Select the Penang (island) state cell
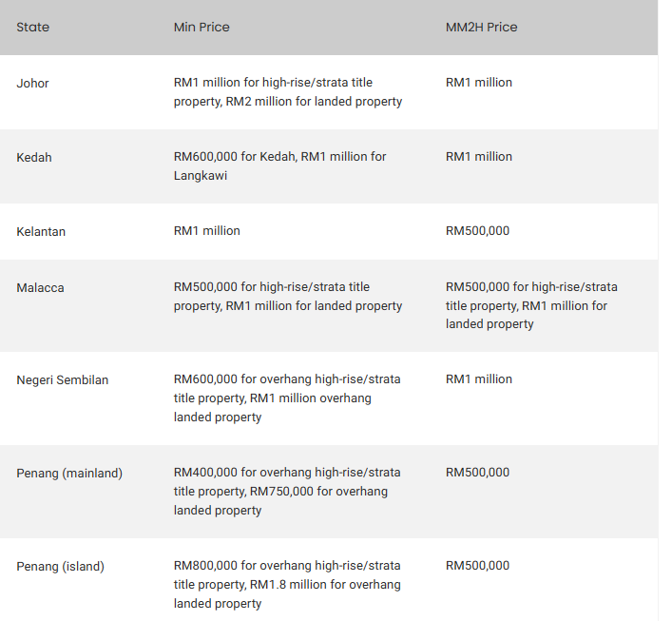Viewport: 672px width, 621px height. pyautogui.click(x=61, y=566)
